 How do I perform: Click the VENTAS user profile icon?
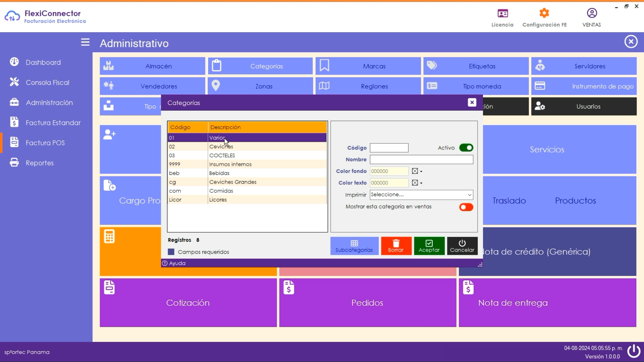(592, 13)
